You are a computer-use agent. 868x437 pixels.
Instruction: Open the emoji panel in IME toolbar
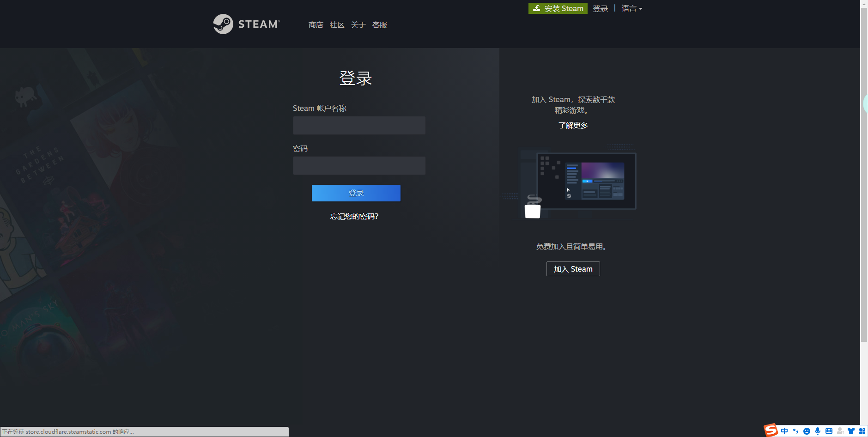[x=807, y=431]
